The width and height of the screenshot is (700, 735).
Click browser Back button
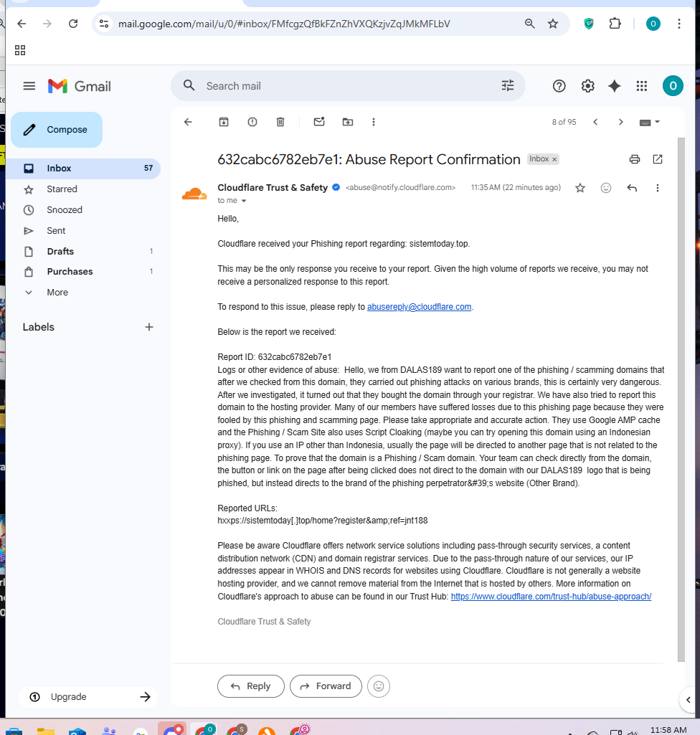(22, 24)
